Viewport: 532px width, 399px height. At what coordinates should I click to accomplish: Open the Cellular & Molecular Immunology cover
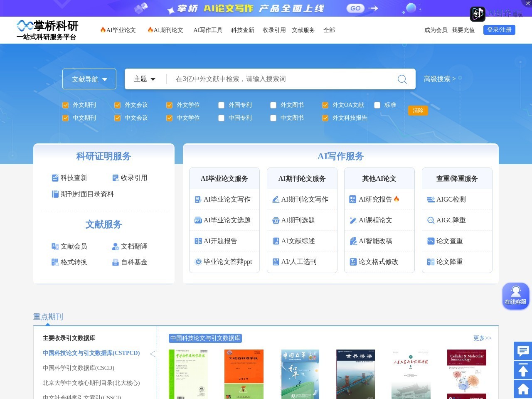tap(467, 374)
